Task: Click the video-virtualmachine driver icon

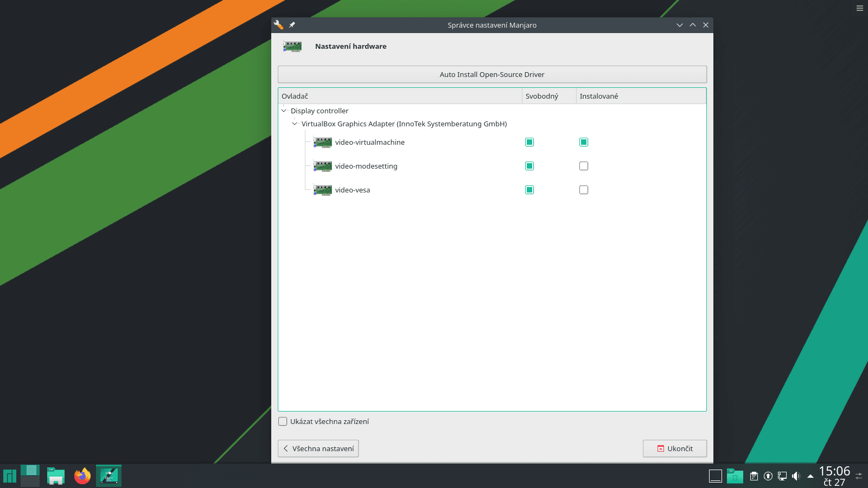Action: click(x=323, y=143)
